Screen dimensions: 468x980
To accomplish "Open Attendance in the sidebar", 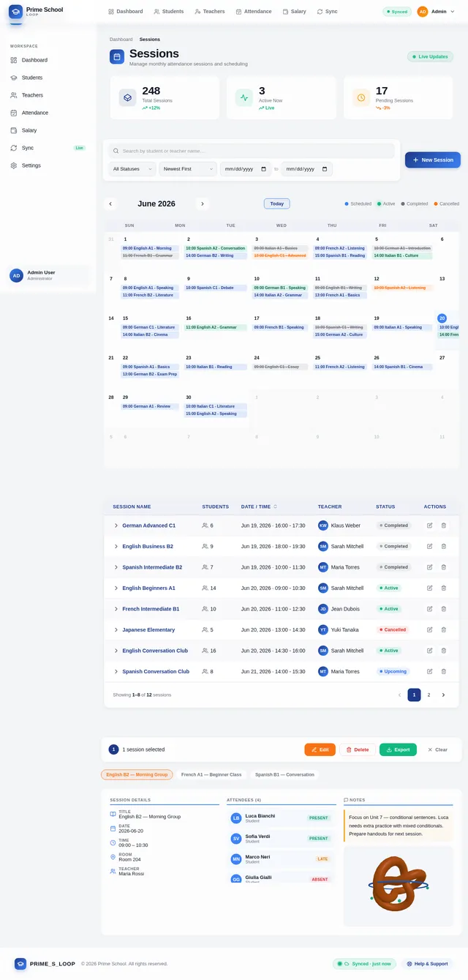I will (48, 113).
